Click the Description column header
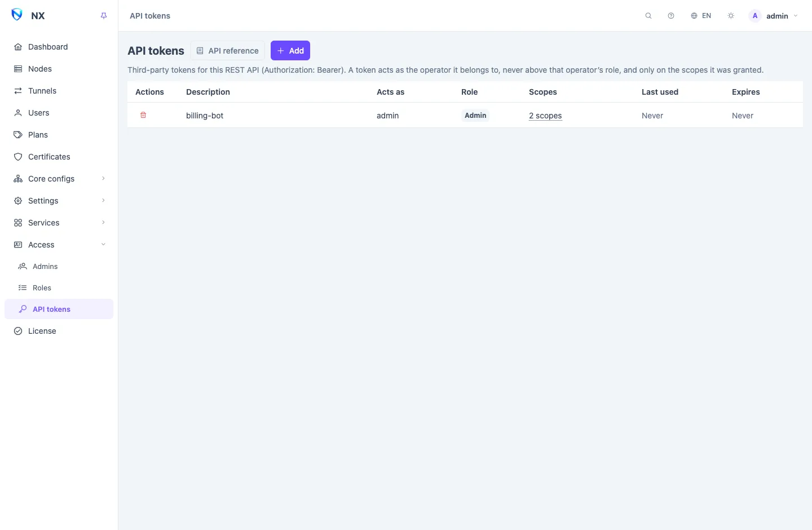Screen dimensions: 812x530 tap(208, 92)
